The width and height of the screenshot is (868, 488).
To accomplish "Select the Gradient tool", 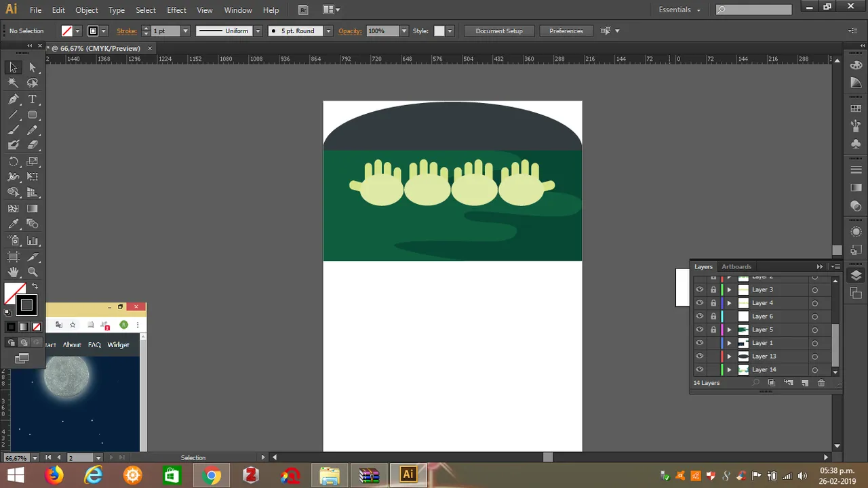I will click(x=32, y=209).
